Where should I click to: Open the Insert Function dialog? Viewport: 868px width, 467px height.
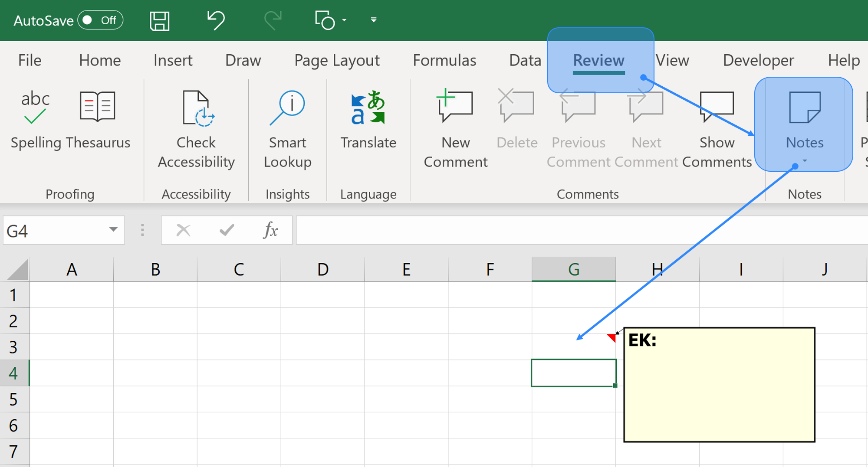coord(270,230)
